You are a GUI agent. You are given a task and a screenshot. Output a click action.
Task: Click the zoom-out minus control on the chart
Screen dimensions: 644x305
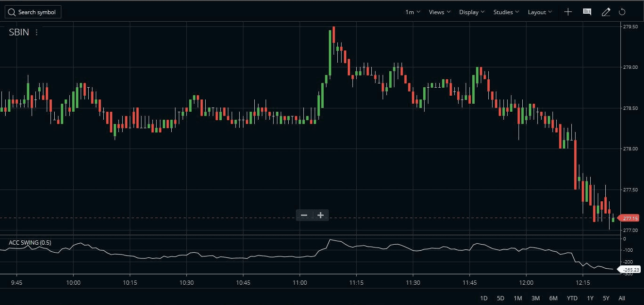pos(304,215)
